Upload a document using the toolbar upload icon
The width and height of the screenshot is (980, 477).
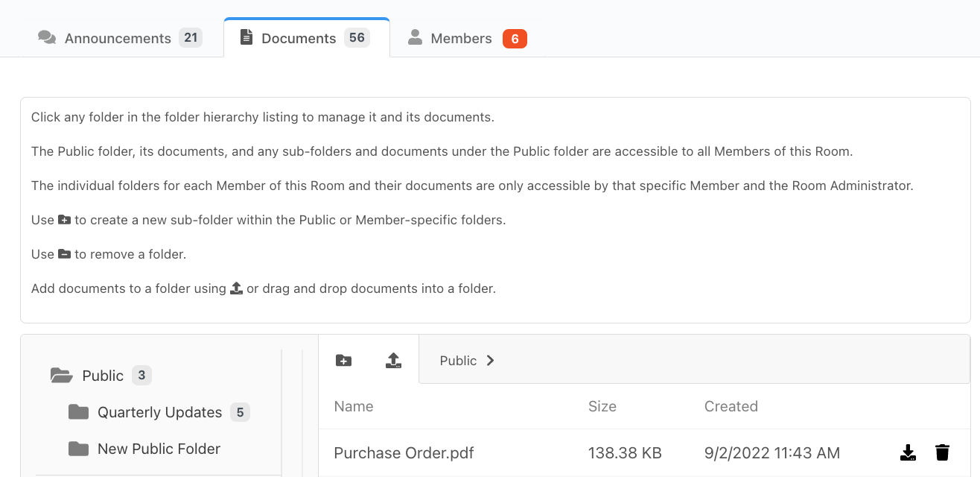[x=393, y=361]
